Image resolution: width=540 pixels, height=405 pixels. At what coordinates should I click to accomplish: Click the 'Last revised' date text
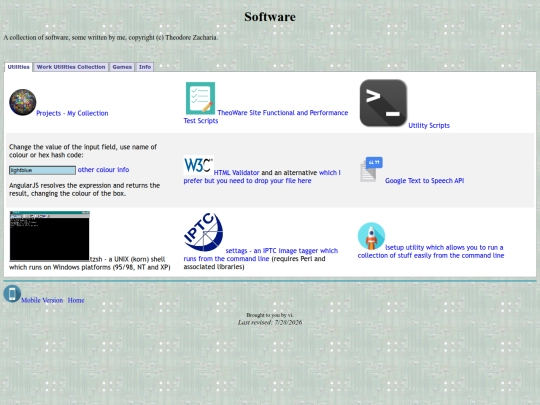(x=270, y=322)
